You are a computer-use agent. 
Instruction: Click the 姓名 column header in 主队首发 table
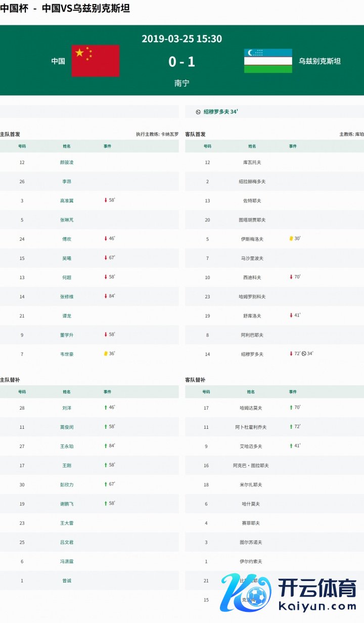(x=67, y=146)
